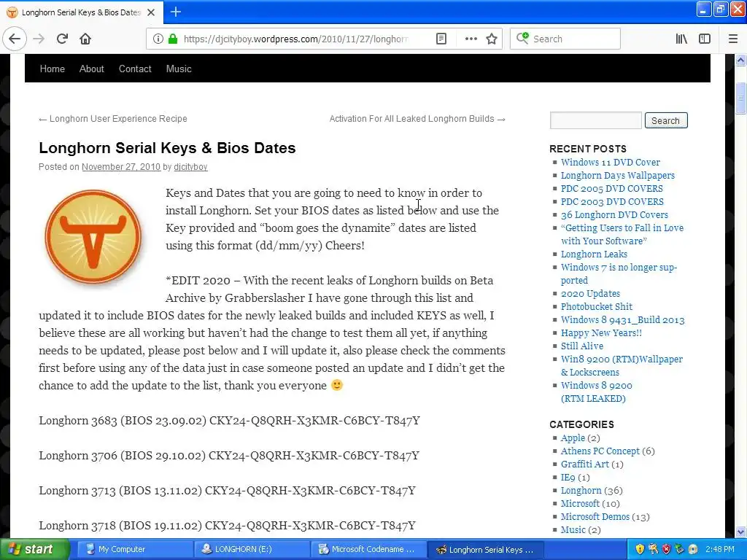Open Windows 11 DVD Cover post
Screen dimensions: 747x560
click(x=611, y=163)
